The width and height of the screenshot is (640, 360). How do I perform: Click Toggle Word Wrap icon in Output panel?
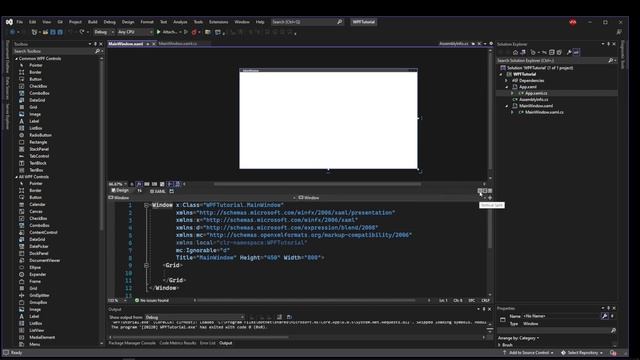tap(289, 317)
